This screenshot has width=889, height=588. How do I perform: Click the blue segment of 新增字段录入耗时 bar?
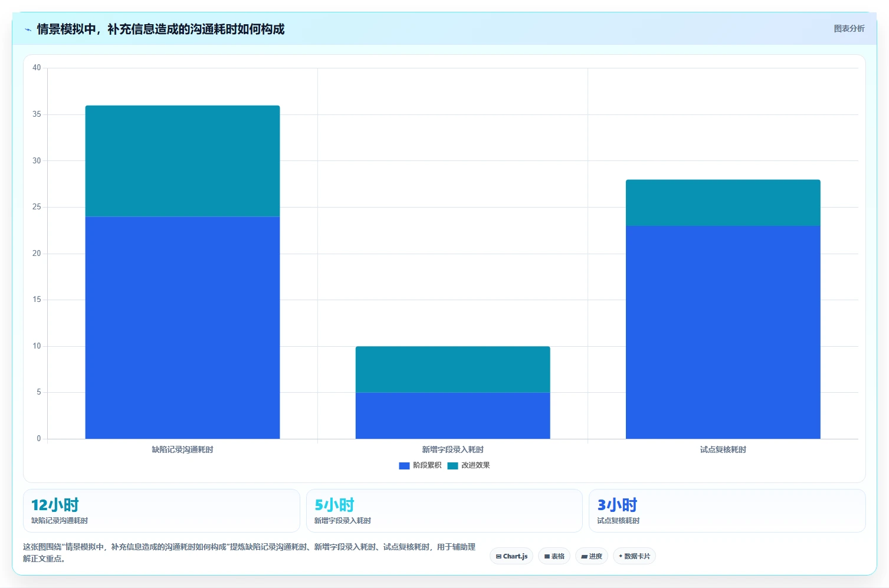(x=452, y=415)
